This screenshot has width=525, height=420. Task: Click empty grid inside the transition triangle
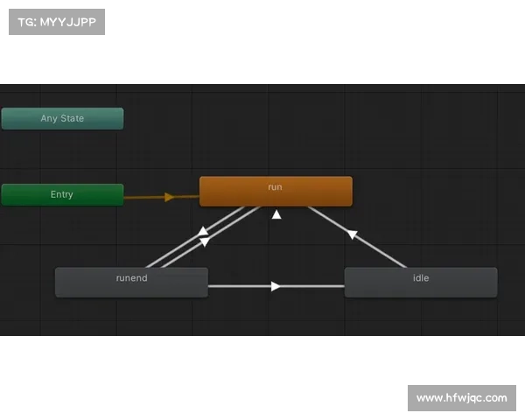coord(276,254)
